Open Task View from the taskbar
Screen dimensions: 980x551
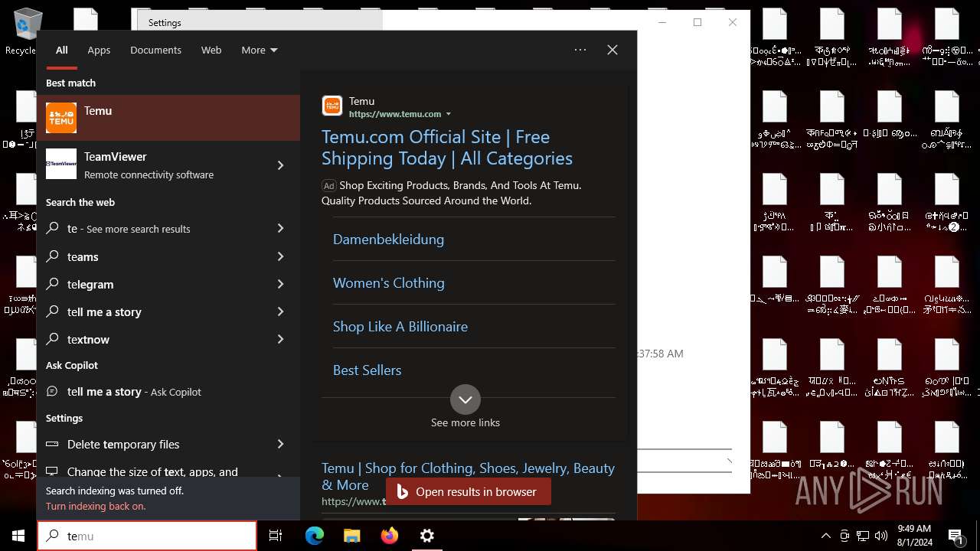pos(276,536)
